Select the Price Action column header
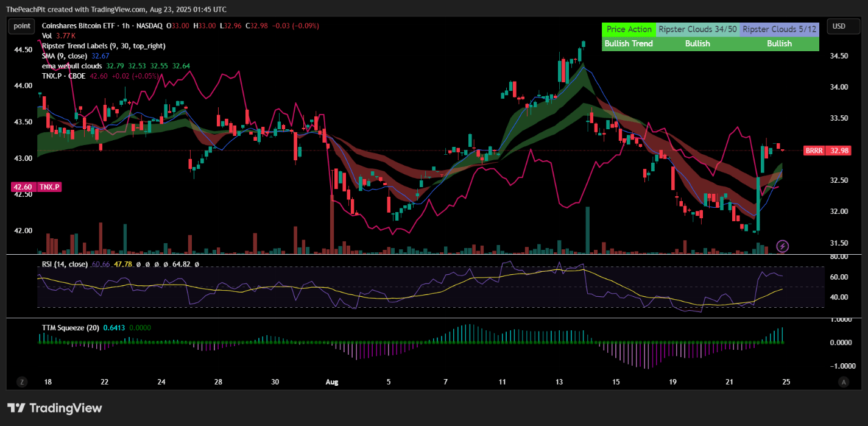 pos(628,29)
